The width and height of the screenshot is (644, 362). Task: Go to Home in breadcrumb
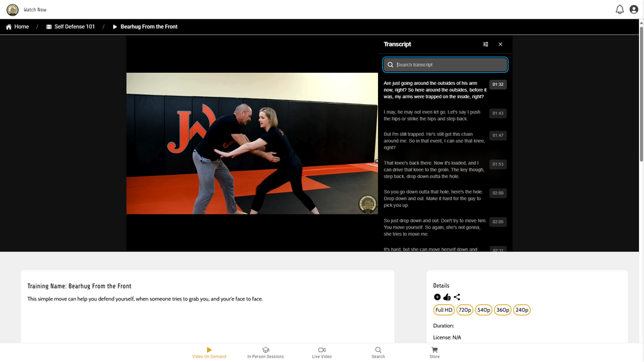[x=18, y=27]
